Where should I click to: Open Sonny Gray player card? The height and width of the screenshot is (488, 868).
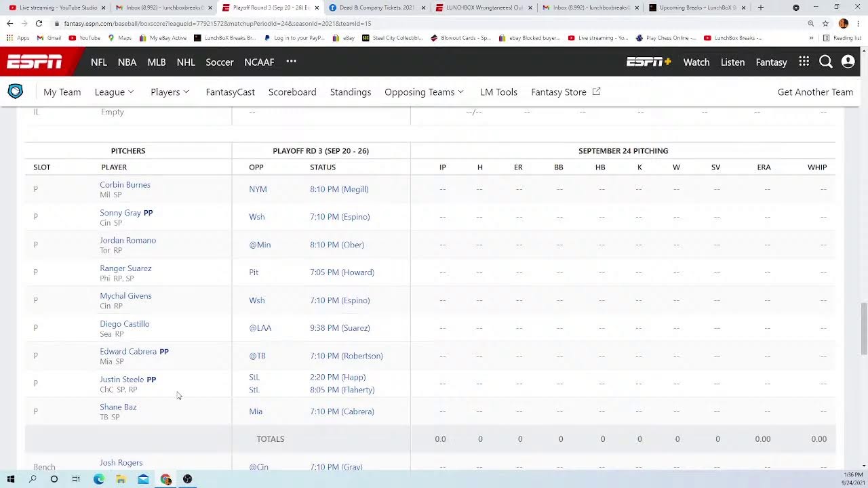[120, 212]
